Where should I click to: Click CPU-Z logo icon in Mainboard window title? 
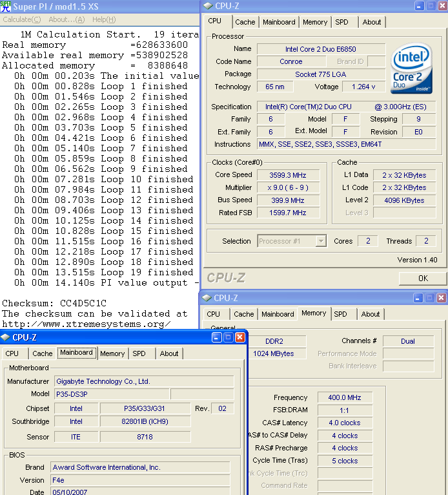pos(5,337)
